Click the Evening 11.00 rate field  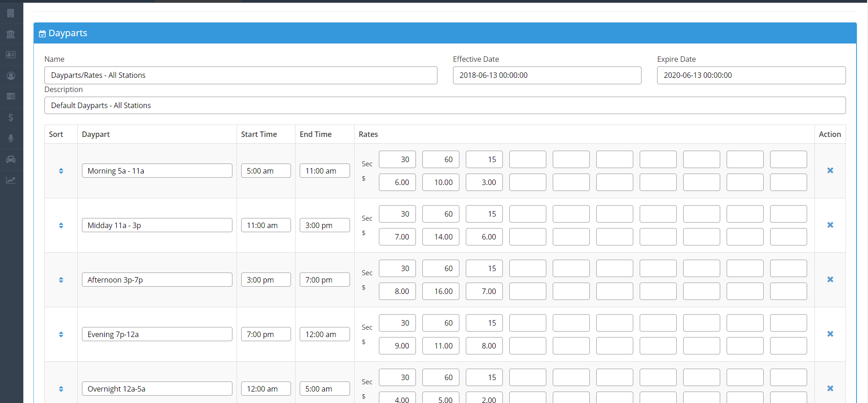[x=441, y=346]
